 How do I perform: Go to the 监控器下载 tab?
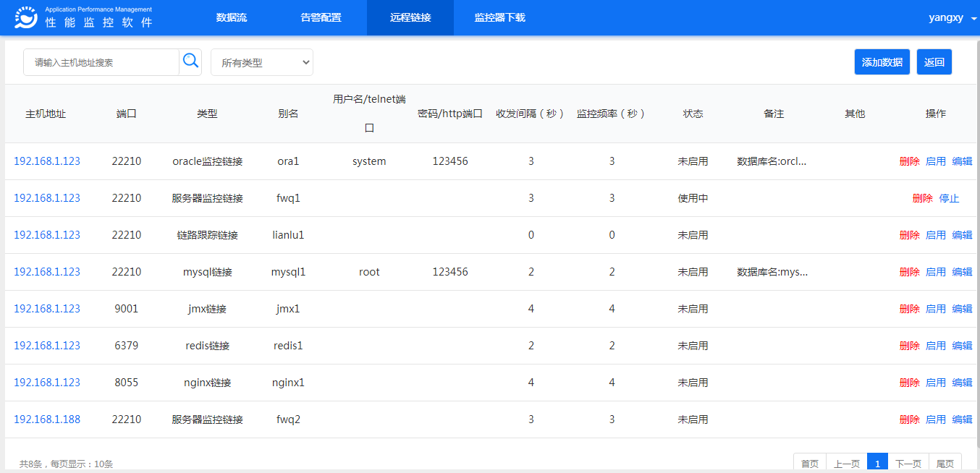tap(499, 17)
